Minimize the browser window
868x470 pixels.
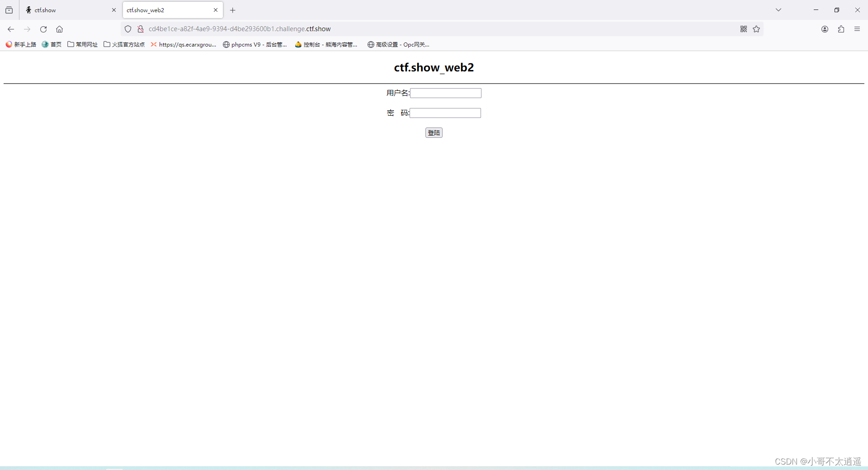816,10
